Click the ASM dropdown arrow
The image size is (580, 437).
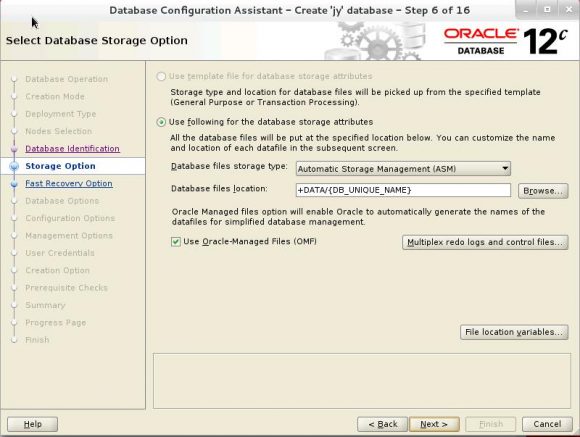505,169
